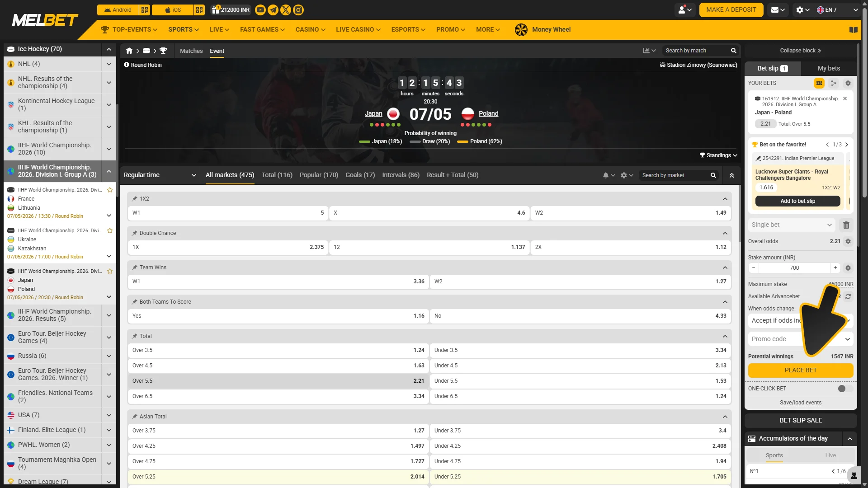Viewport: 868px width, 488px height.
Task: Click the share bet slip icon
Action: (833, 83)
